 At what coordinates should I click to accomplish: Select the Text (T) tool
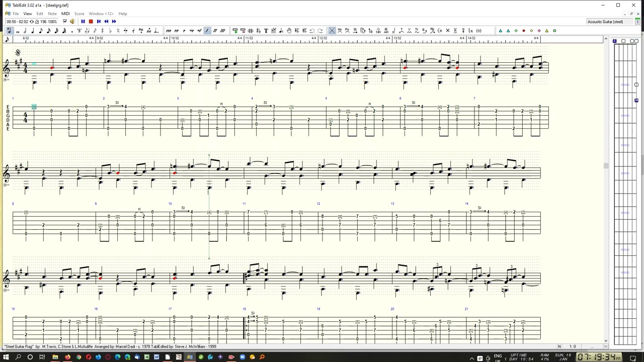coord(266,31)
